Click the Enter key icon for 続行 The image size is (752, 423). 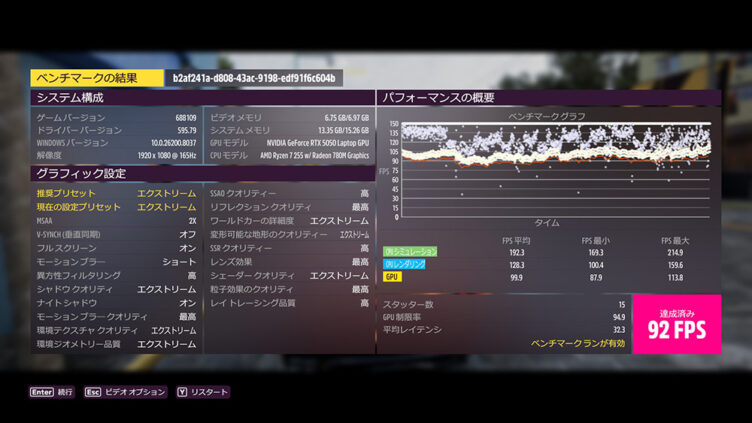click(42, 392)
